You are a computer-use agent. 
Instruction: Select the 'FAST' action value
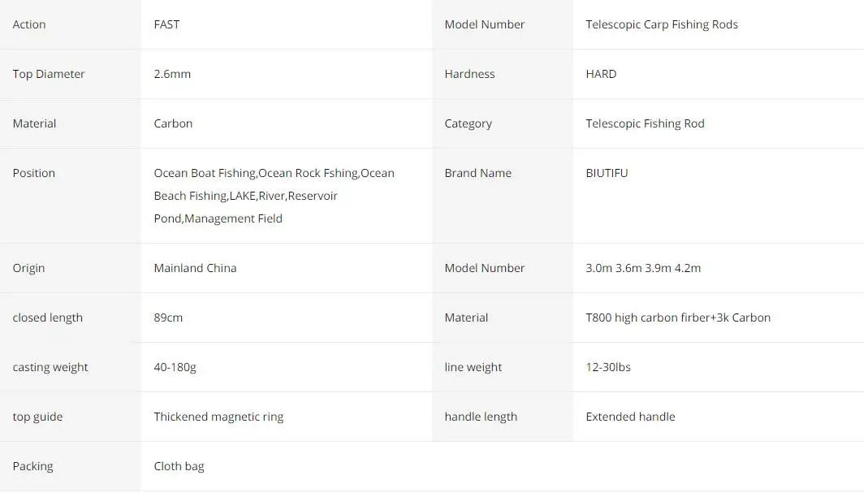pos(166,24)
